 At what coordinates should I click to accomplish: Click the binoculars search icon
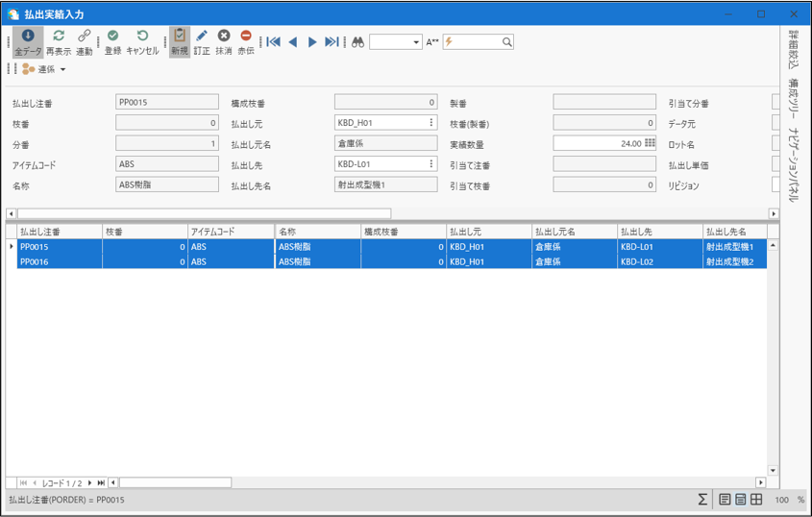coord(357,42)
